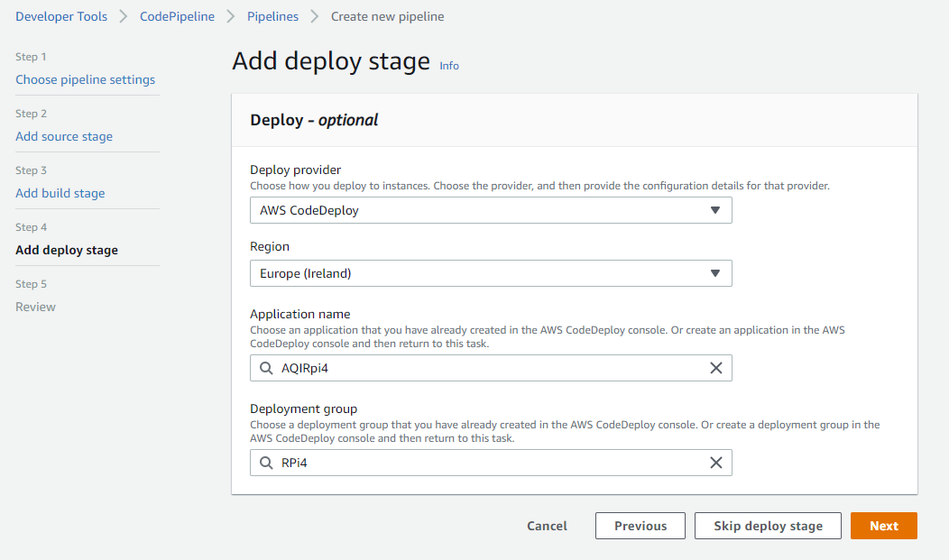
Task: Open the Region dropdown showing Europe (Ireland)
Action: (491, 273)
